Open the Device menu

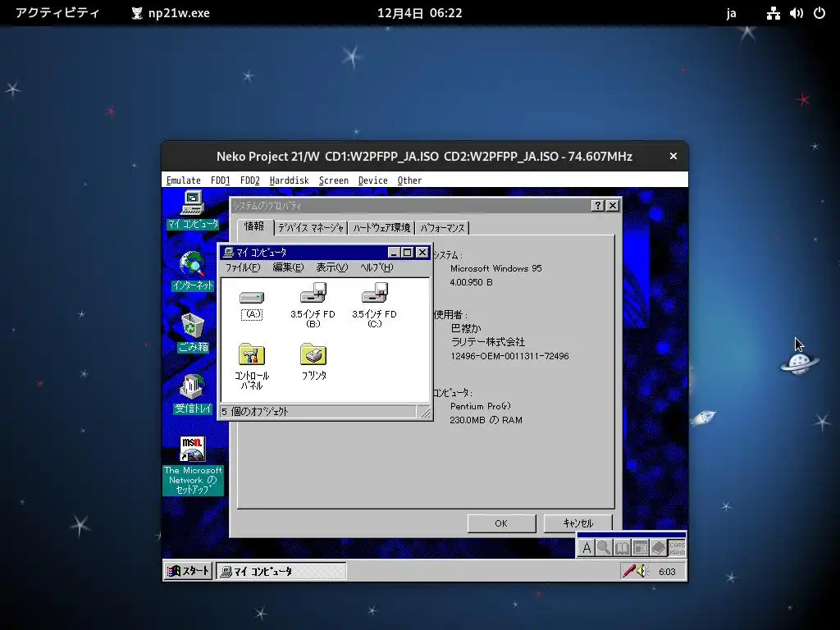(373, 180)
